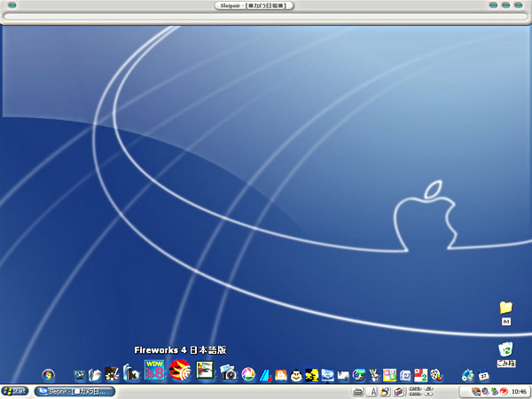Click the smiling face icon in dock
This screenshot has height=399, width=532.
(296, 375)
